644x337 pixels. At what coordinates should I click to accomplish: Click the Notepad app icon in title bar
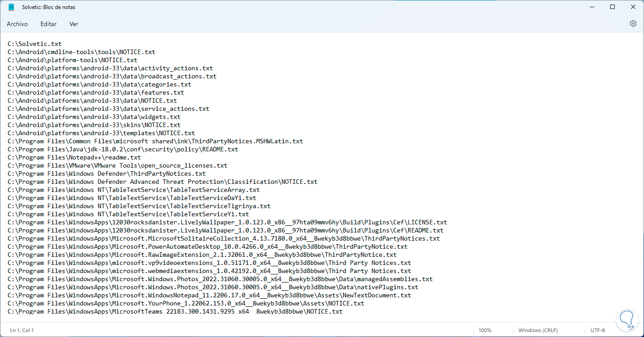[11, 7]
